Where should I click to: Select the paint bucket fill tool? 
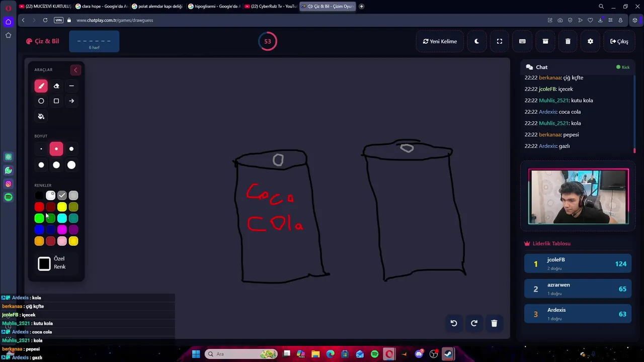tap(41, 116)
